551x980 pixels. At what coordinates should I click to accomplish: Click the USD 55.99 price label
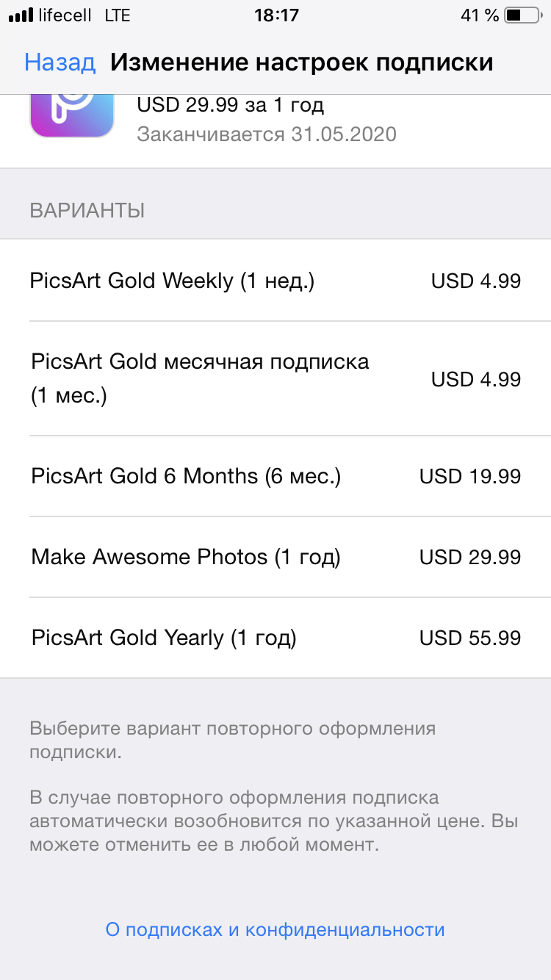pos(470,638)
